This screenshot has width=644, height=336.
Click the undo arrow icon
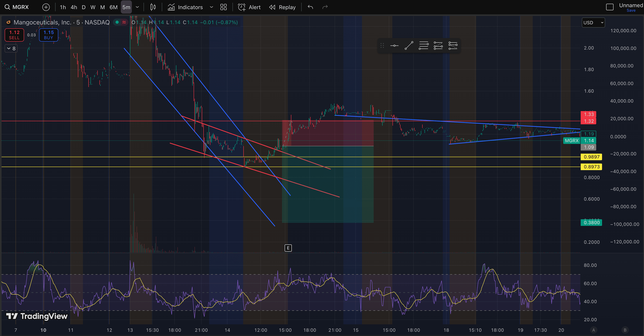310,7
